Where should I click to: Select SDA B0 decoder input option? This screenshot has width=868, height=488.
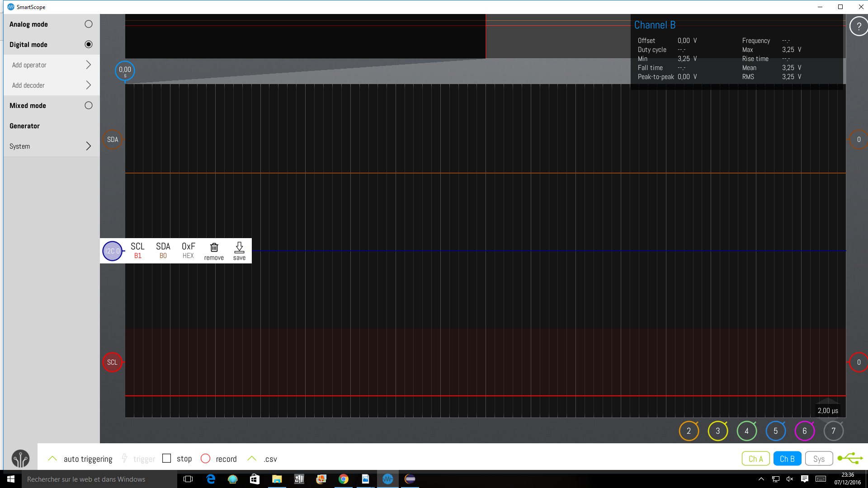[x=163, y=250]
